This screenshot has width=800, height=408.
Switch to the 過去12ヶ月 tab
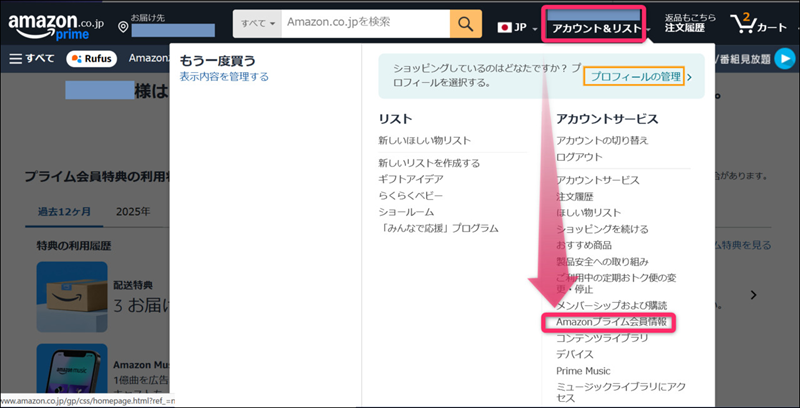point(64,212)
